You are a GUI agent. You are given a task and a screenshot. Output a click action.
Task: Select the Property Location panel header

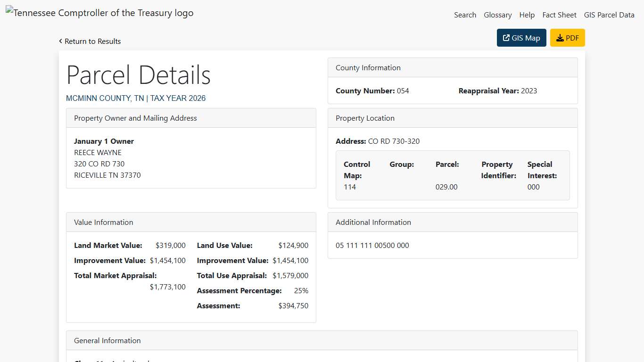365,118
